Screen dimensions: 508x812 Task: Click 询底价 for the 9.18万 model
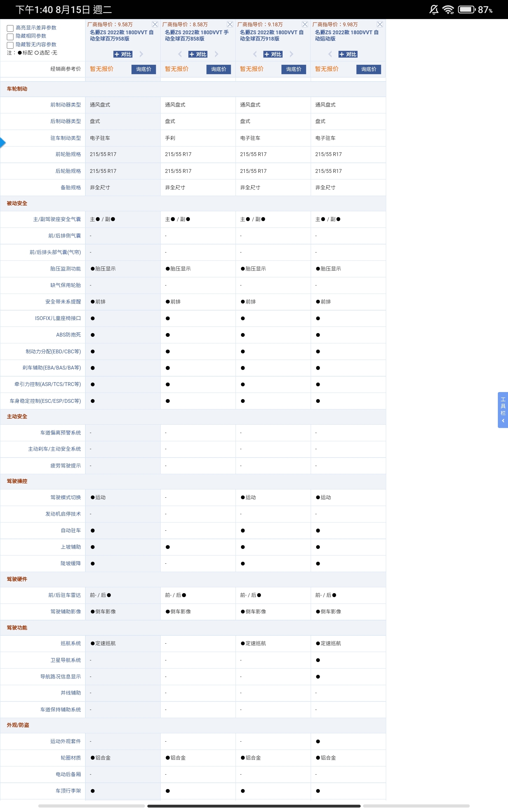pyautogui.click(x=293, y=69)
